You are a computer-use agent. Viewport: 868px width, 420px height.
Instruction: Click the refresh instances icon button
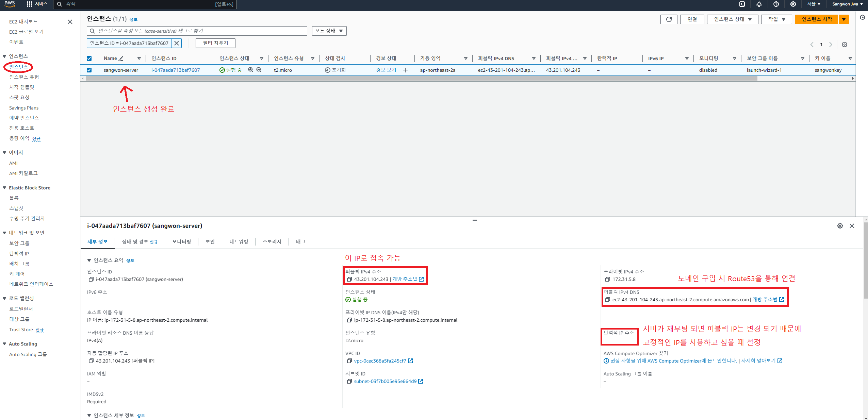(669, 19)
